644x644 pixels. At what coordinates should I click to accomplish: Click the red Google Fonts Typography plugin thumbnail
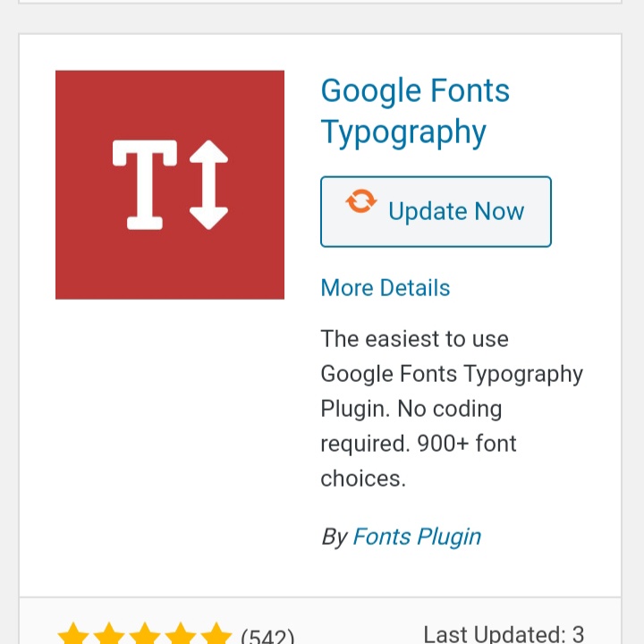click(x=170, y=184)
